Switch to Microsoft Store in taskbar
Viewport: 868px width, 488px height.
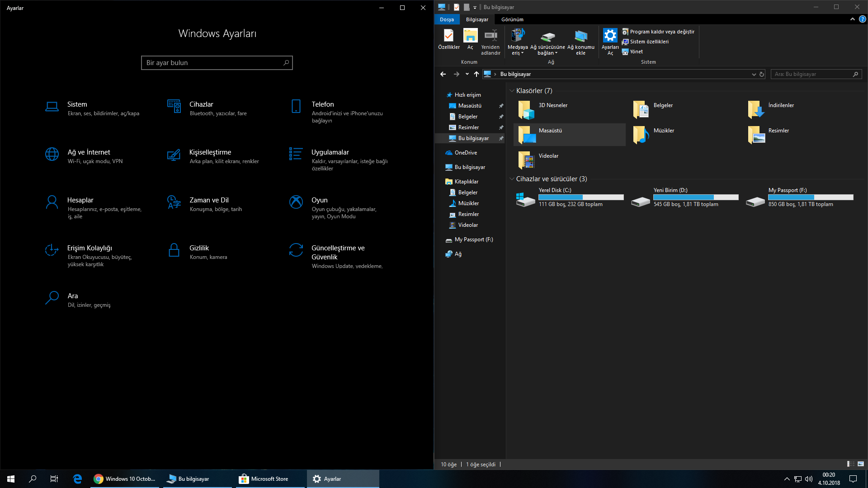(270, 479)
